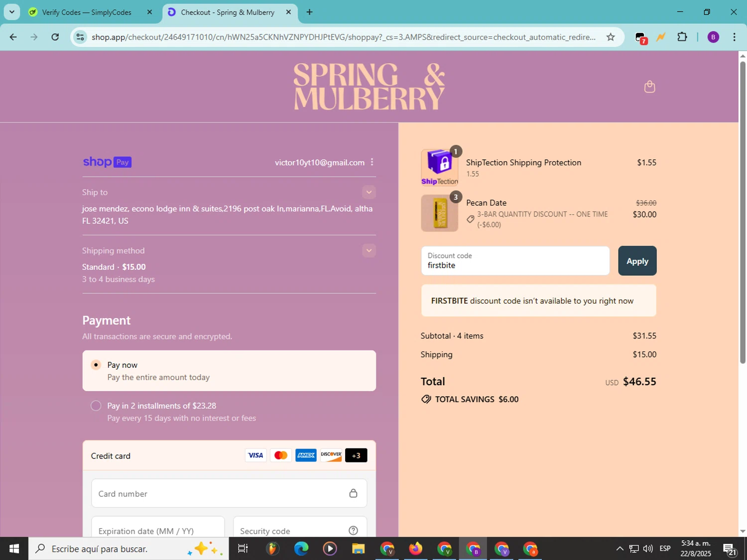Close the Checkout tab
The image size is (747, 560).
pos(288,12)
